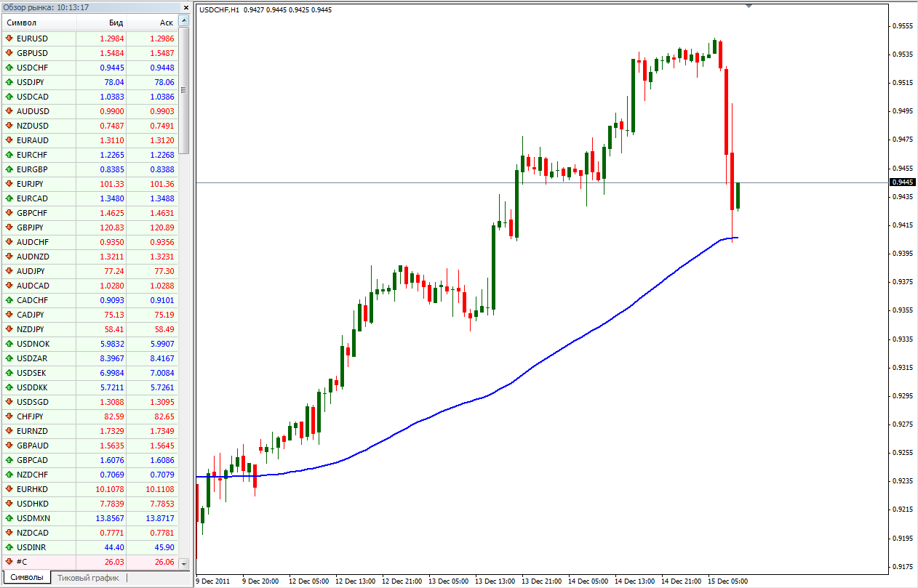Select the AUDJPY symbol row
The image size is (918, 588).
89,271
